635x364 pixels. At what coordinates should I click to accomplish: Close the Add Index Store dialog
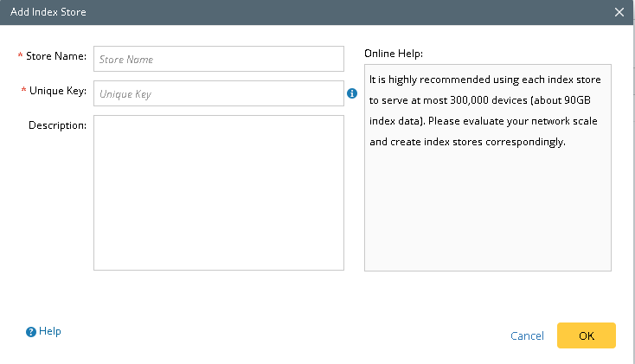pos(619,12)
